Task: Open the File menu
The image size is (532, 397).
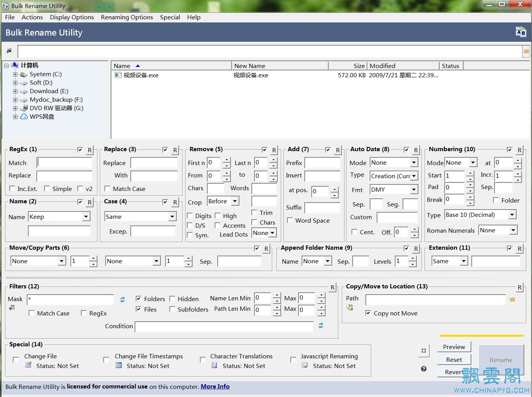Action: point(10,17)
